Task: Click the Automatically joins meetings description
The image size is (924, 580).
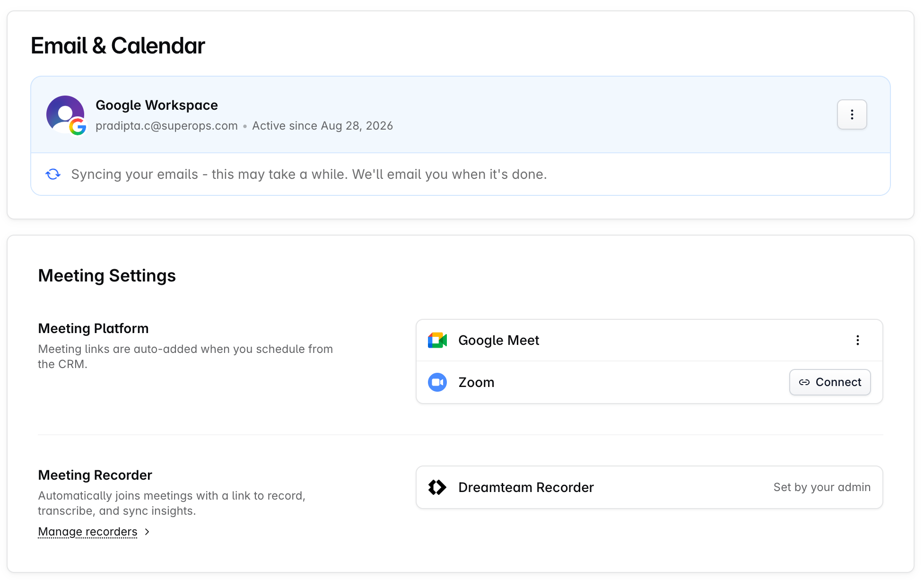Action: 172,503
